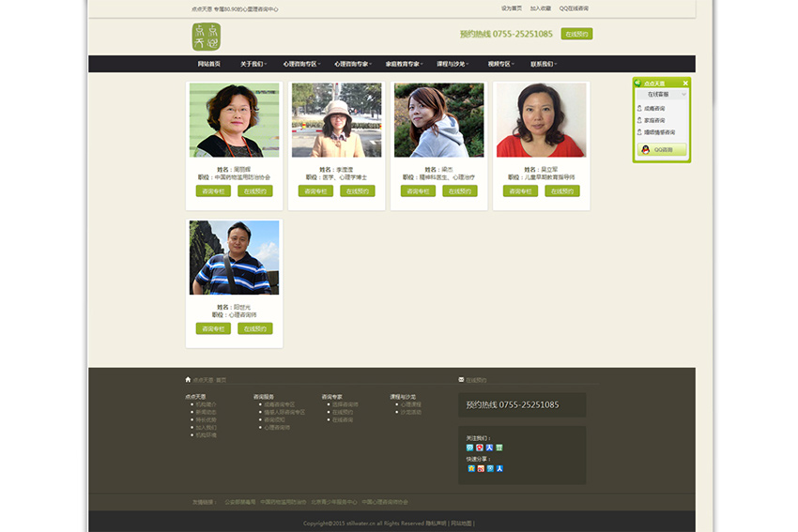Close the floating 点点天空 chat widget
The height and width of the screenshot is (532, 798).
[685, 84]
